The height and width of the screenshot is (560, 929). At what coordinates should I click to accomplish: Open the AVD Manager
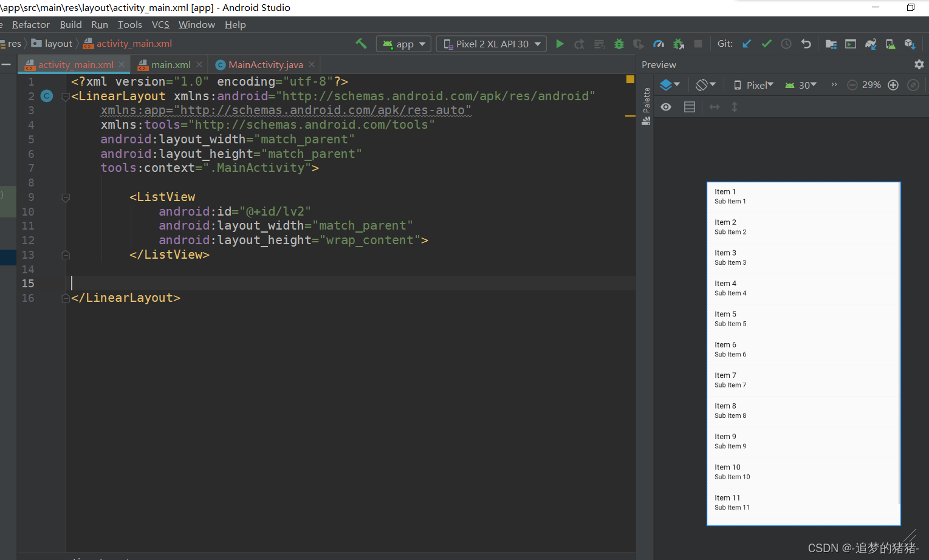point(891,43)
